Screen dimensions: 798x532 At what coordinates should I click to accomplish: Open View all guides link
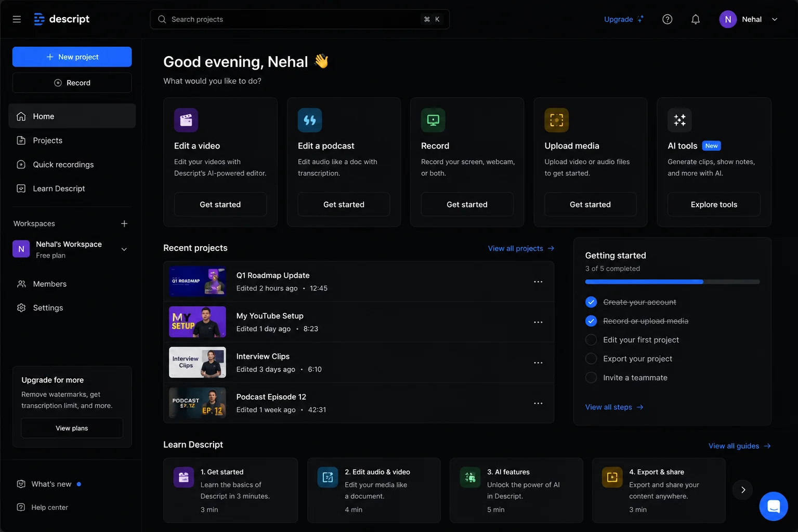coord(740,446)
